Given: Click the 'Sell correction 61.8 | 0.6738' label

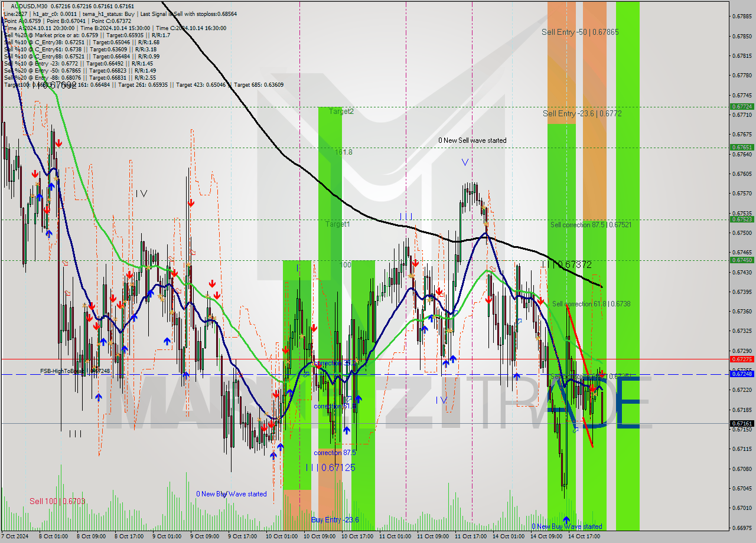Looking at the screenshot, I should (x=591, y=304).
